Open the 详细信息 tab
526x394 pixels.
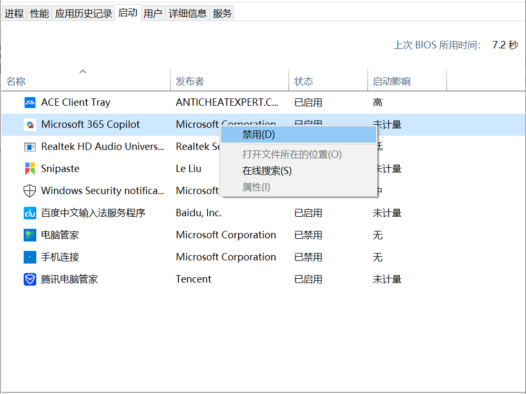[188, 13]
